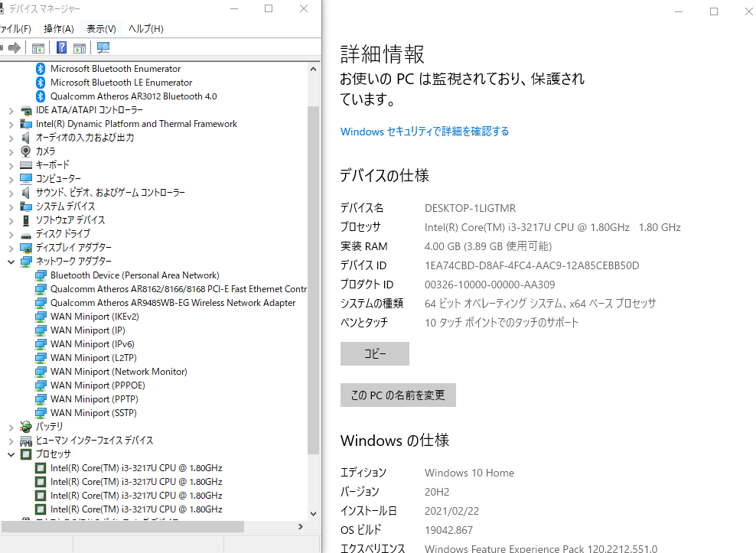The height and width of the screenshot is (553, 756).
Task: Click the horizontal scrollbar right arrow
Action: click(x=301, y=526)
